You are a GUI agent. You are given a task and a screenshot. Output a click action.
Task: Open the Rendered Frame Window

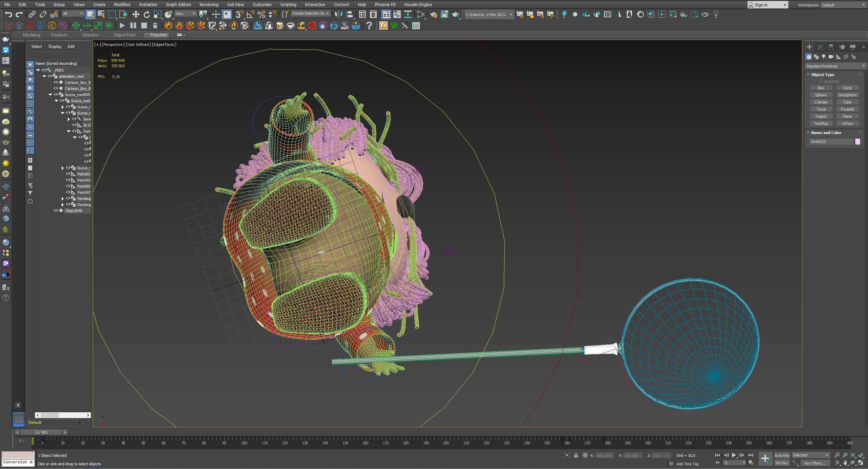pyautogui.click(x=445, y=14)
